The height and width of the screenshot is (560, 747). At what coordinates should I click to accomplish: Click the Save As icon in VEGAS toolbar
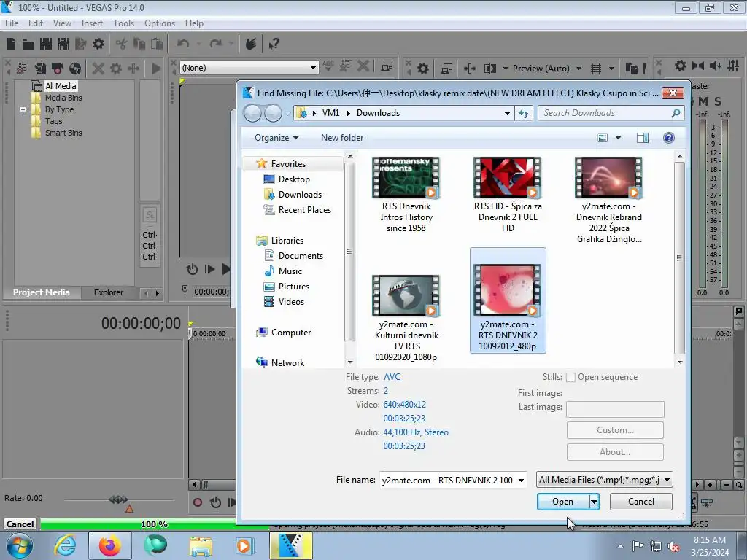[x=63, y=44]
